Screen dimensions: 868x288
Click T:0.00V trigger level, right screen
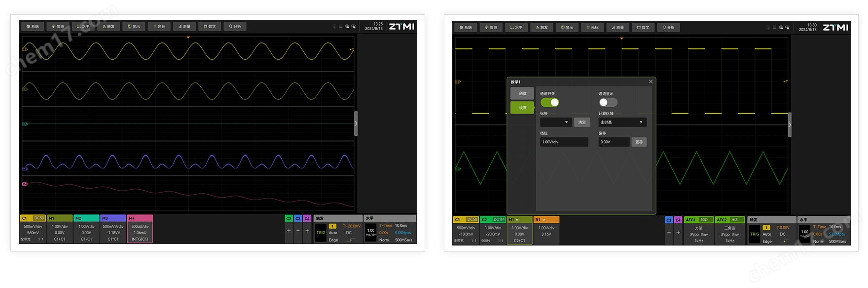783,228
